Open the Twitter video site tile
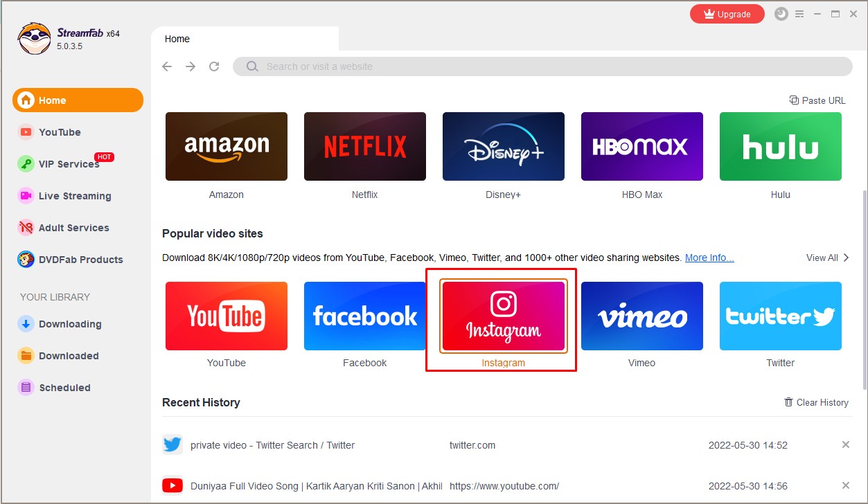Screen dimensions: 868x504 781,316
